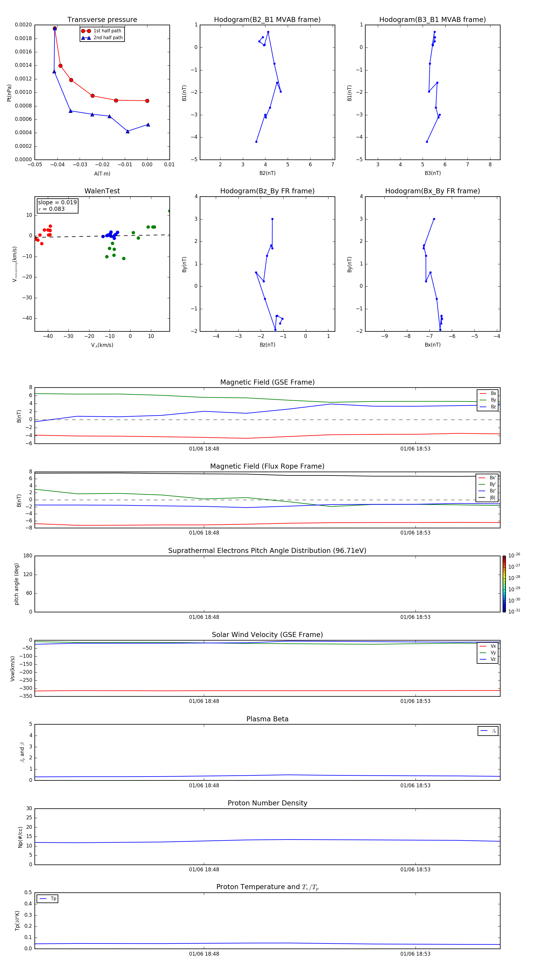Select the Vz entry in velocity legend
535x980 pixels.
pyautogui.click(x=488, y=659)
